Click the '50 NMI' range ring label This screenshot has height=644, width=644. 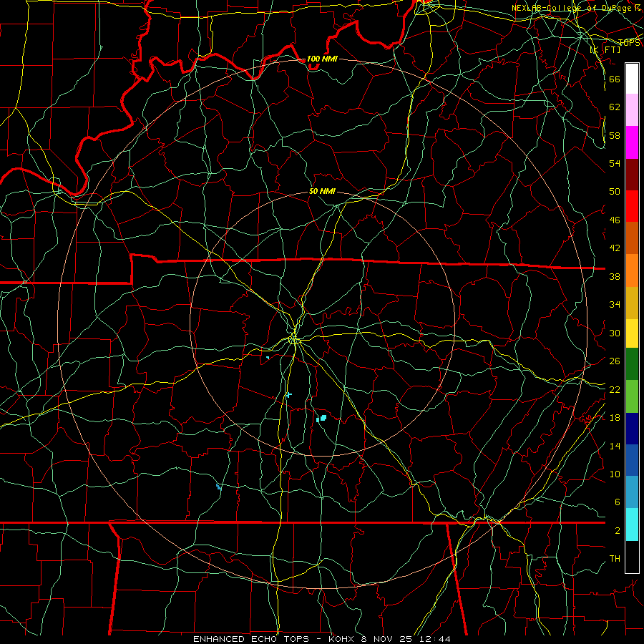point(322,191)
